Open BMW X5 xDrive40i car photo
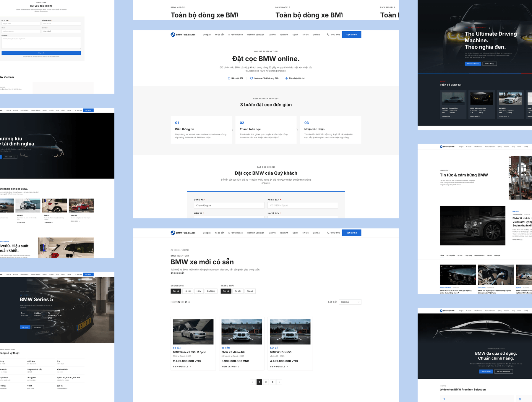The image size is (532, 402). (242, 332)
